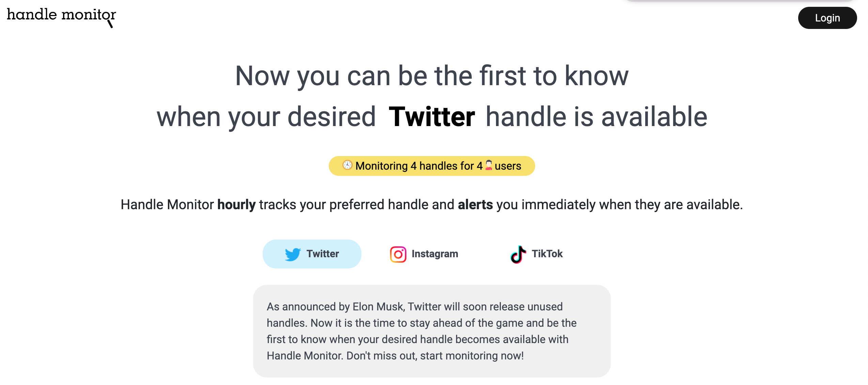Click the TikTok music note icon

pos(518,254)
